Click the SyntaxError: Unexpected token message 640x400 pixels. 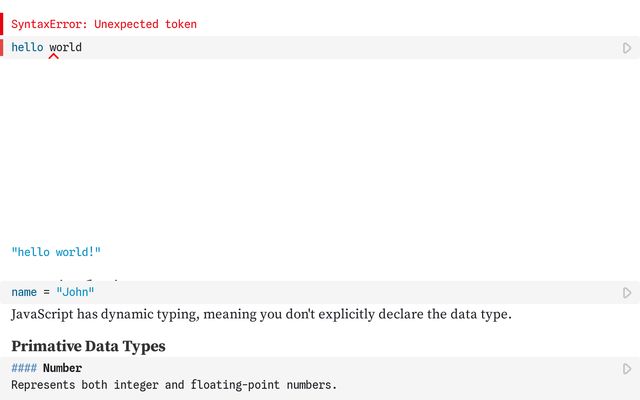(x=104, y=24)
